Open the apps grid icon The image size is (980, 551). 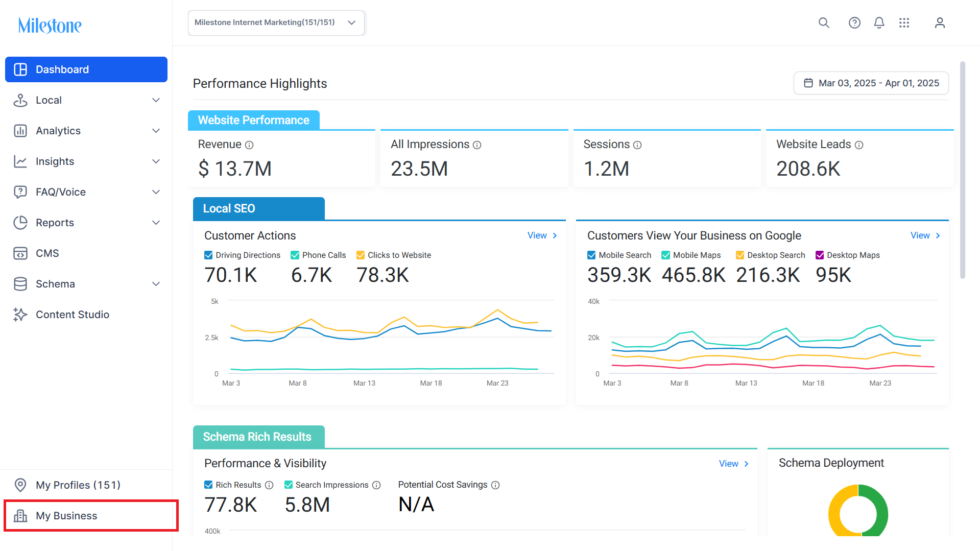pos(904,23)
